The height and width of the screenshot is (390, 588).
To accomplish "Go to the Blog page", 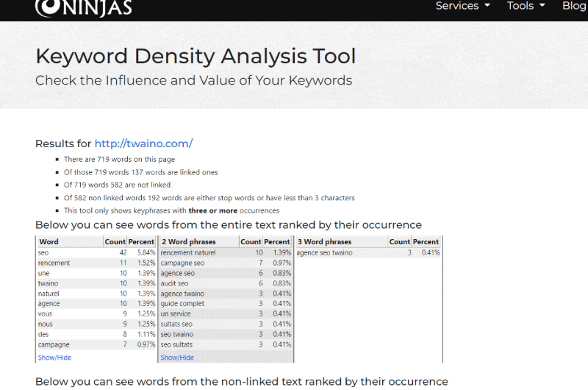I will coord(575,6).
